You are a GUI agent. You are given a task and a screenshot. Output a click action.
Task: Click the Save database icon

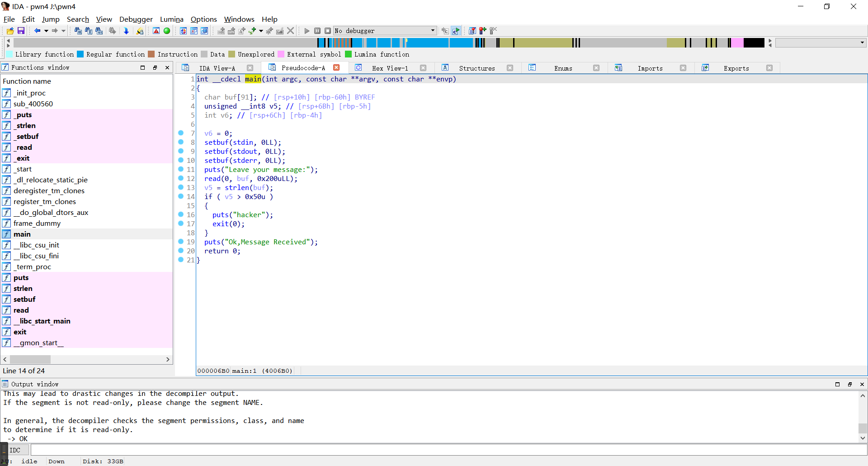pyautogui.click(x=21, y=31)
